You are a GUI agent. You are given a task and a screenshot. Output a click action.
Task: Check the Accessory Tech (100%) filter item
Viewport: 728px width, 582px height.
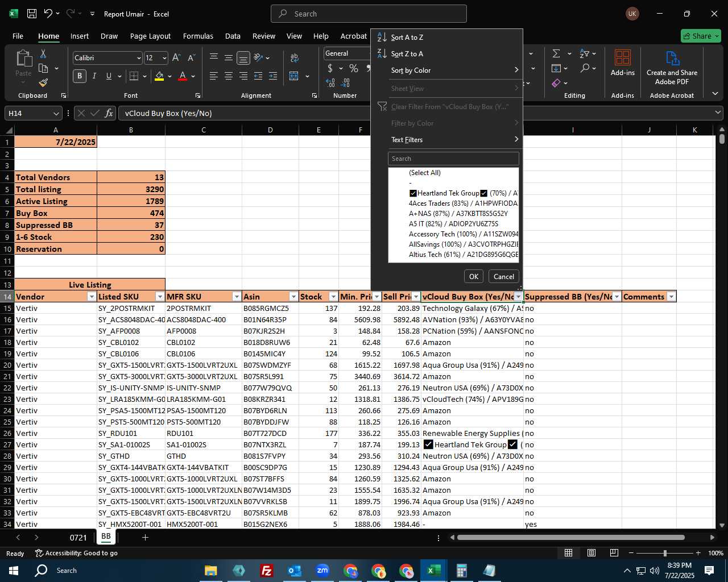click(464, 234)
